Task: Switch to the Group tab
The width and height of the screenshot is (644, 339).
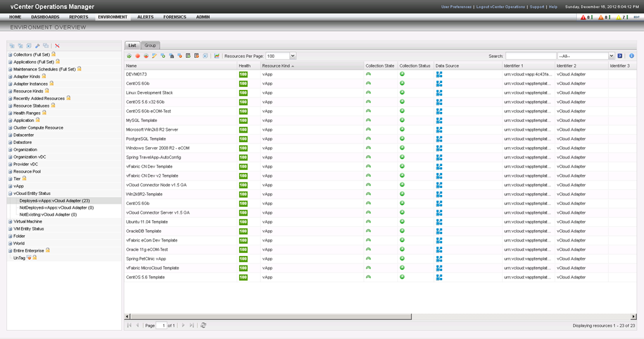Action: click(x=150, y=45)
